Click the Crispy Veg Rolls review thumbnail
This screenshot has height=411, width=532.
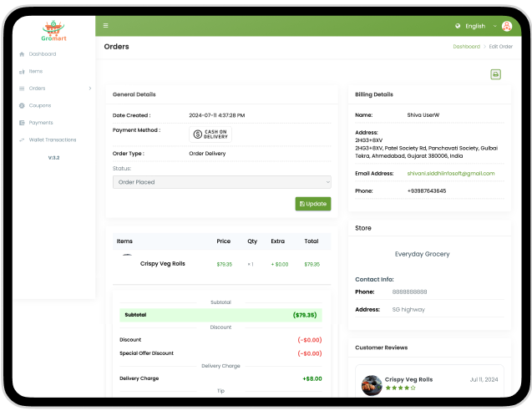371,384
